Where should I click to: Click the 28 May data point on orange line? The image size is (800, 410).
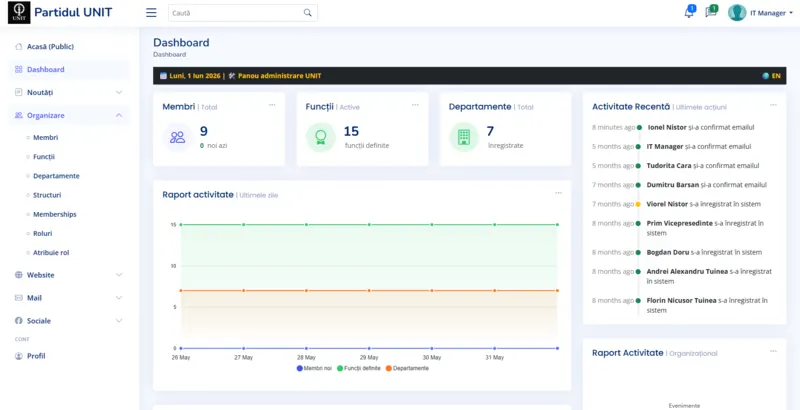tap(306, 291)
